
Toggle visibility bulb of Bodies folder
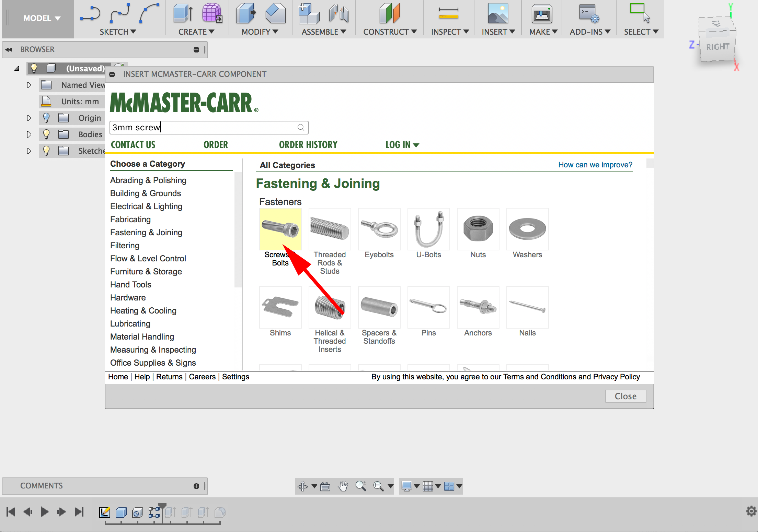click(46, 134)
